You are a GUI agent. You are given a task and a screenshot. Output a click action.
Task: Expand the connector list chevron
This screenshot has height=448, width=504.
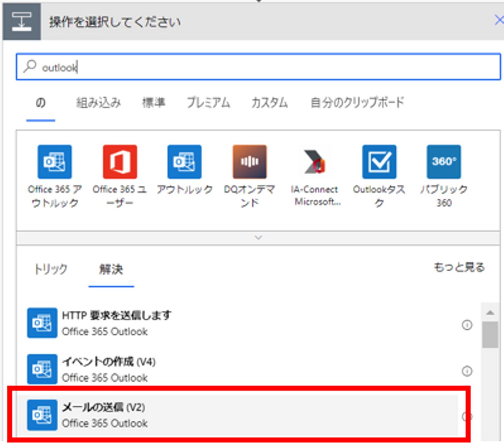(258, 238)
